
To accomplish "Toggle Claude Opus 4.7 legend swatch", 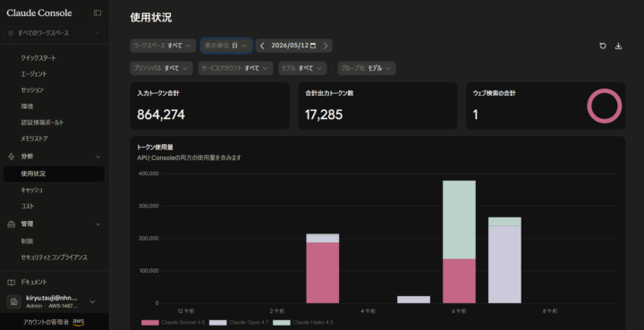I will [x=217, y=323].
